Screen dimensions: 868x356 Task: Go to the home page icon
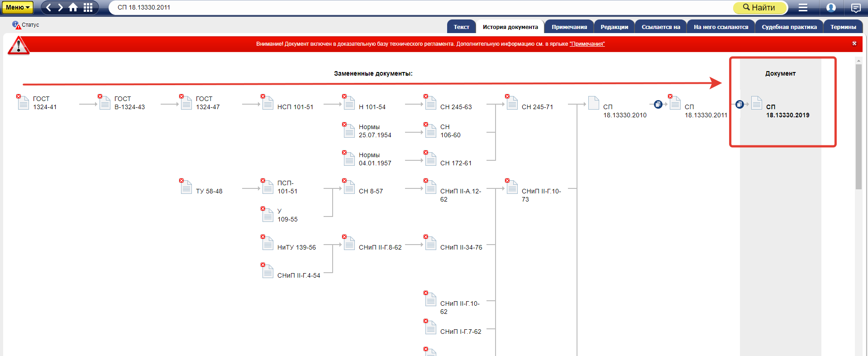click(x=73, y=8)
